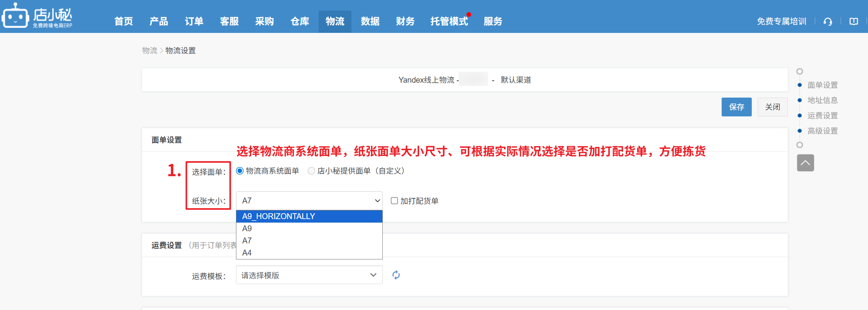
Task: Click the 店小秘 robot logo icon
Action: click(x=16, y=16)
